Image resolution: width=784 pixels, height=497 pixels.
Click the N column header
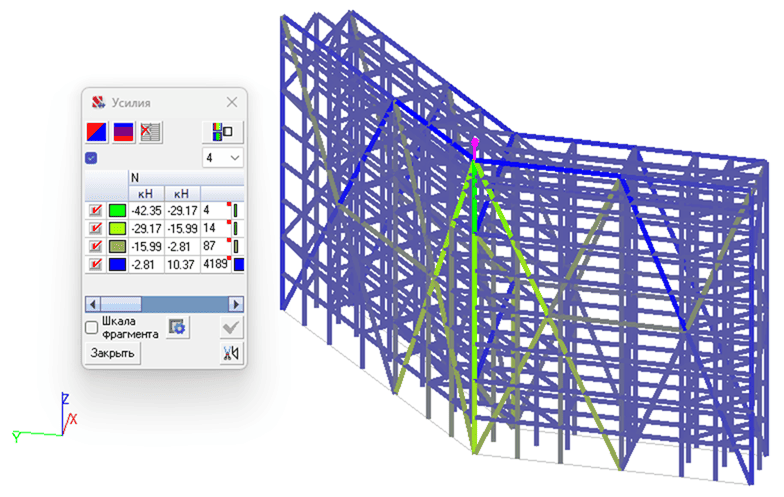click(135, 177)
